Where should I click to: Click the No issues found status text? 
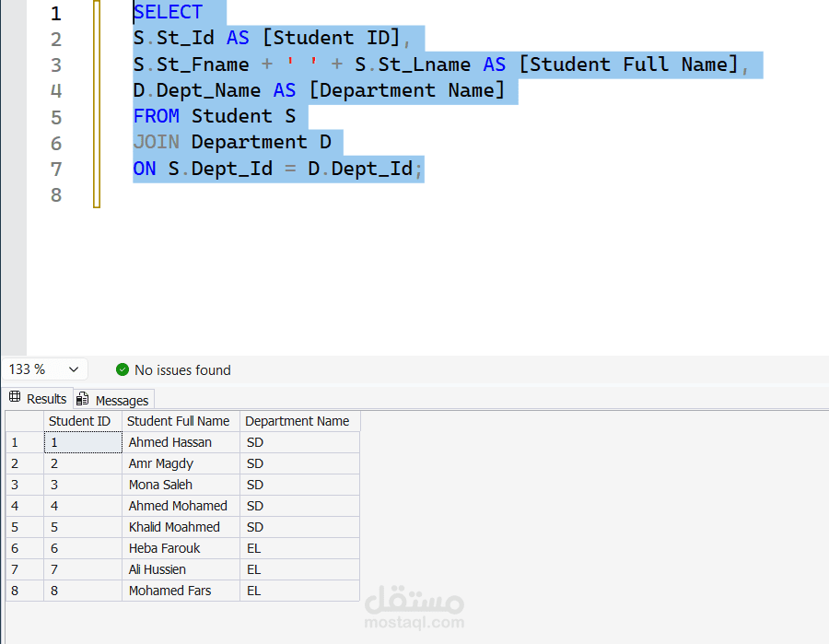[182, 370]
